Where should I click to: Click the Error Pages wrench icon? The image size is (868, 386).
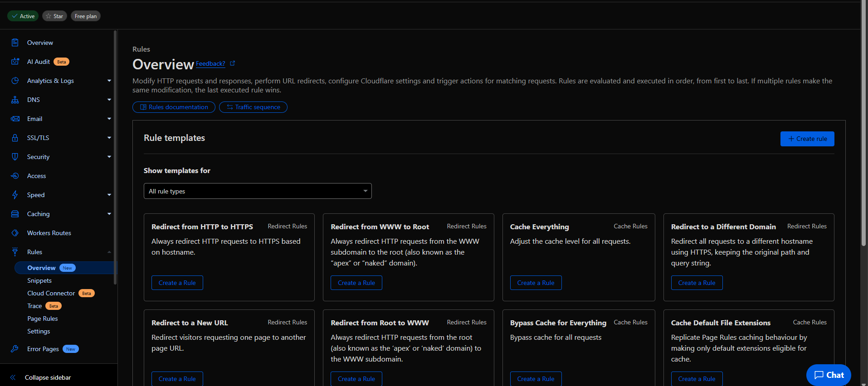(x=15, y=349)
